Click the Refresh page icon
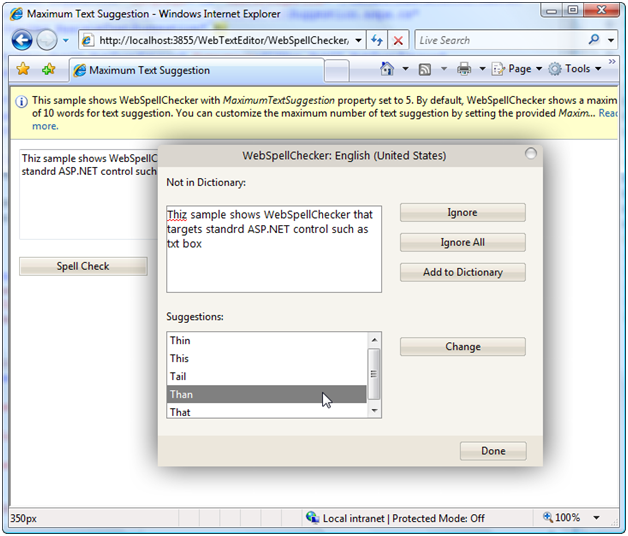 [377, 40]
